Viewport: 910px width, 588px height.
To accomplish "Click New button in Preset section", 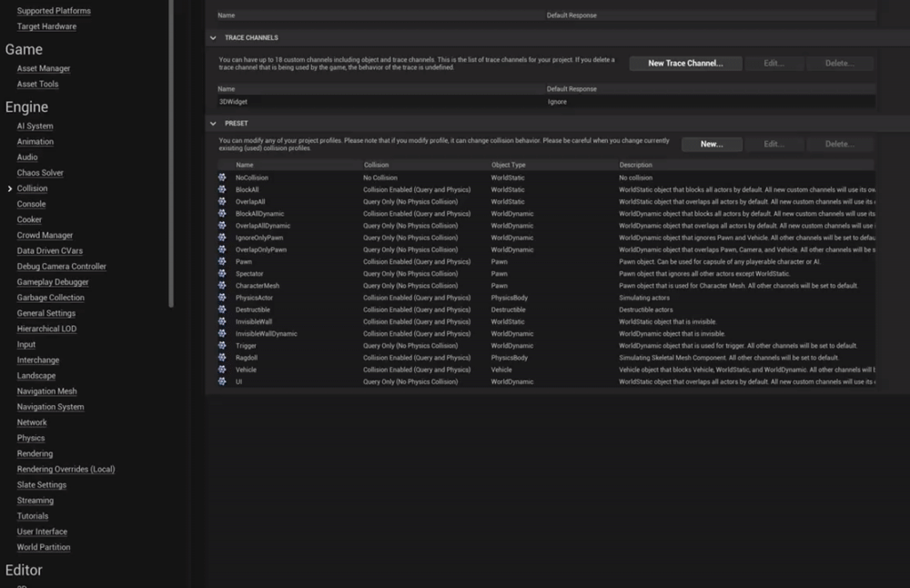I will coord(712,144).
